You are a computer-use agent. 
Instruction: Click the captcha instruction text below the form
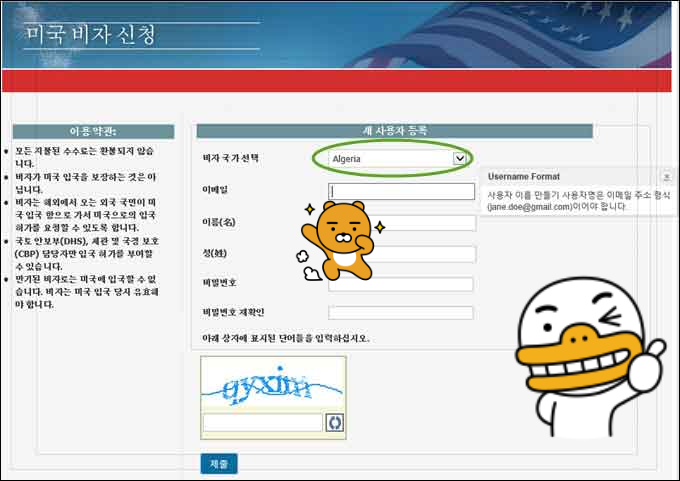click(x=286, y=338)
